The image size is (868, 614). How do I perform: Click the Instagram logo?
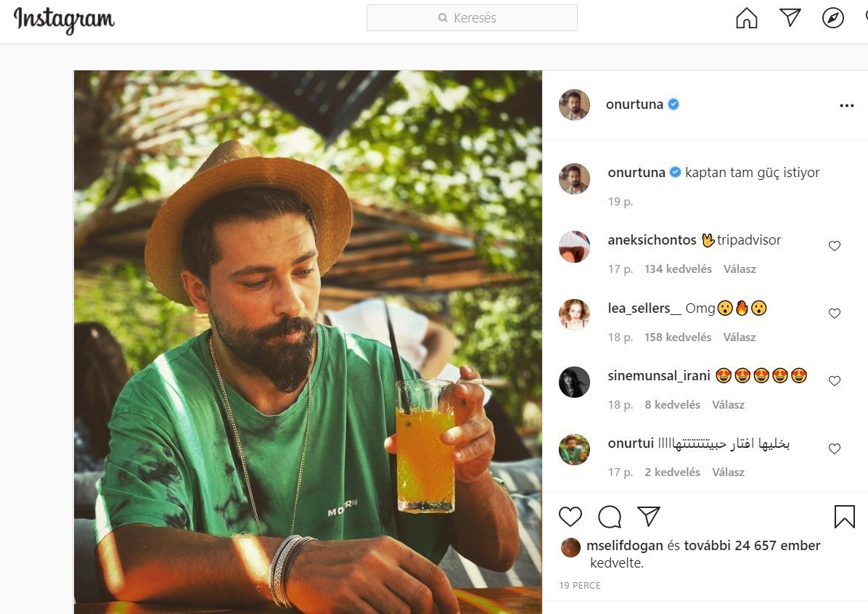coord(64,20)
